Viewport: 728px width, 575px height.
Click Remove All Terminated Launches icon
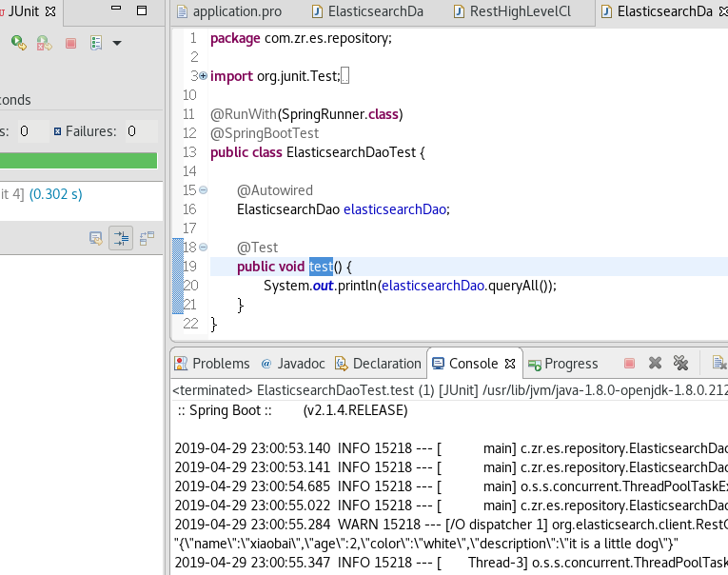[x=680, y=363]
